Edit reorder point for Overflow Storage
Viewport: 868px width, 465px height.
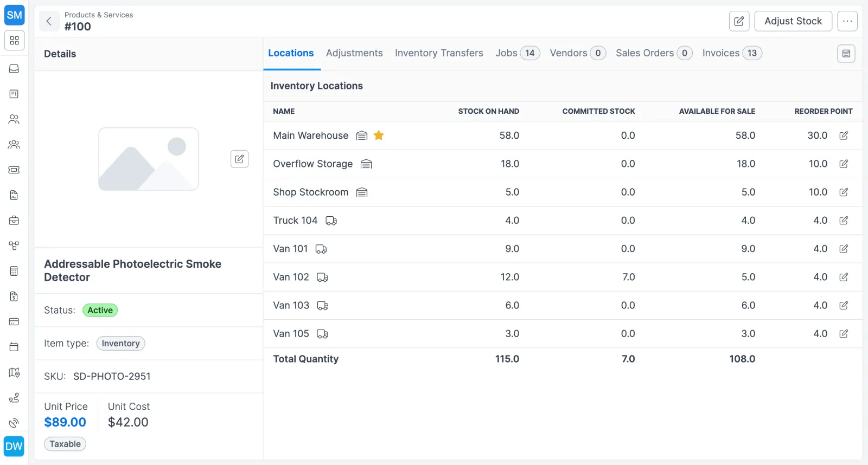coord(844,164)
